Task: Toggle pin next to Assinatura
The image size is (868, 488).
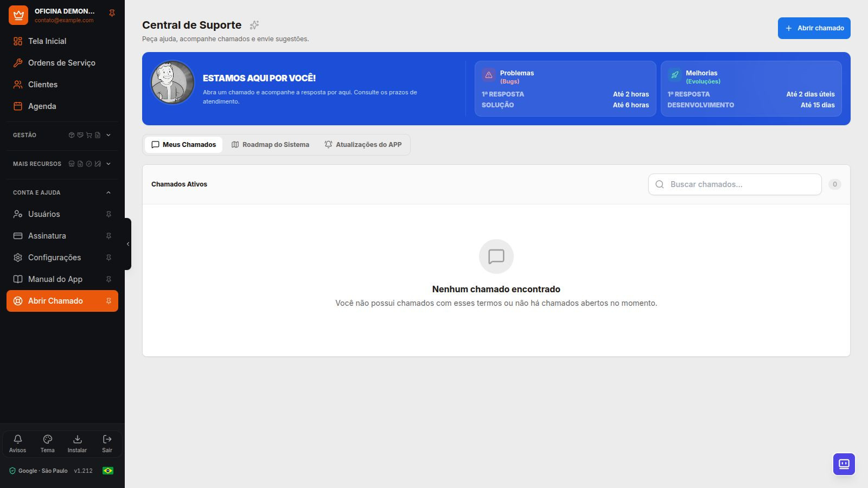Action: coord(108,236)
